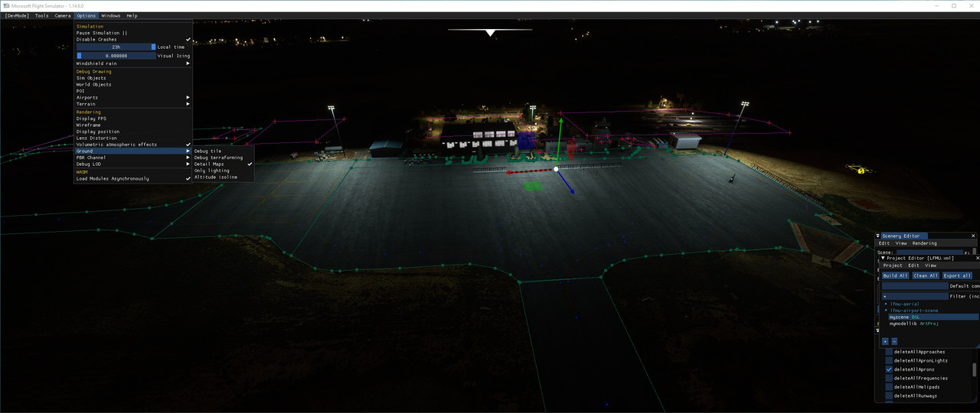Image resolution: width=980 pixels, height=413 pixels.
Task: Enable Debug tile option
Action: point(223,151)
